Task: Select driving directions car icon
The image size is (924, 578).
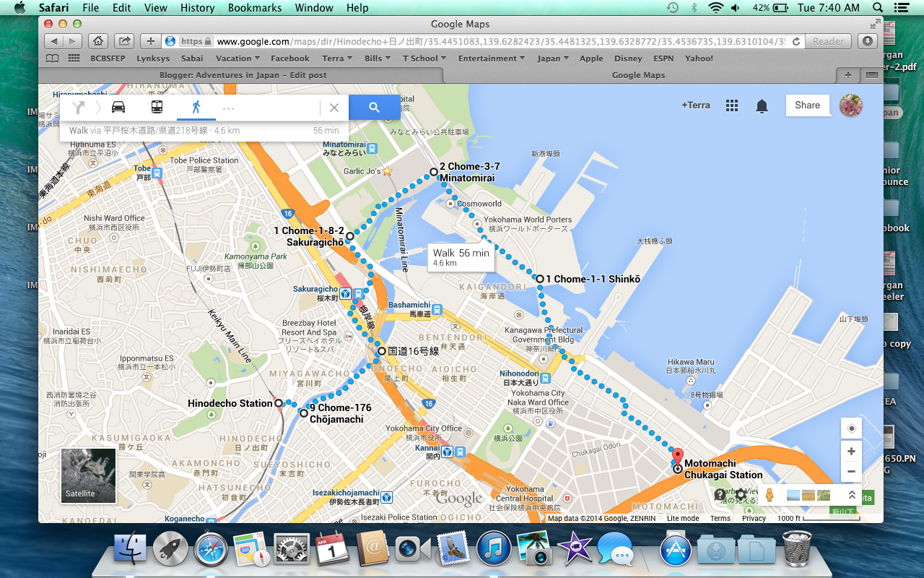Action: click(x=118, y=107)
